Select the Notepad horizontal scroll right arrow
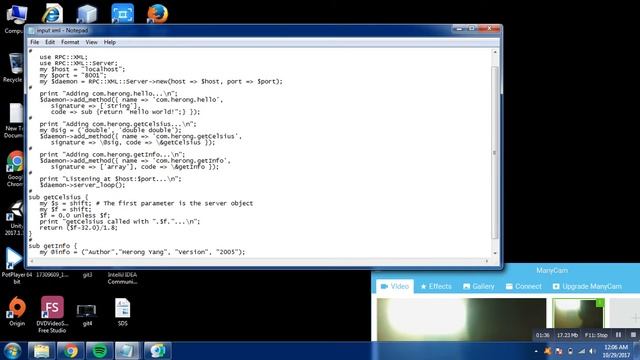The width and height of the screenshot is (640, 360). (x=487, y=261)
